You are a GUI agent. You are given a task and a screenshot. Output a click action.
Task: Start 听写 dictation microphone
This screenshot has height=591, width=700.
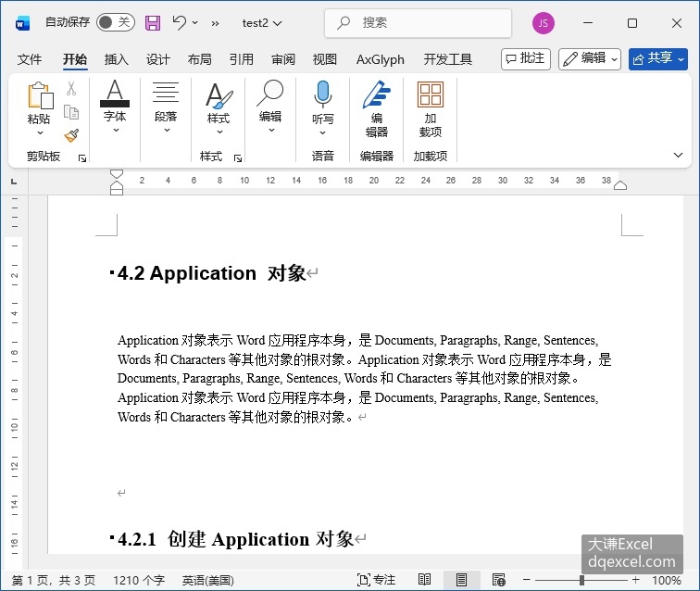point(323,94)
